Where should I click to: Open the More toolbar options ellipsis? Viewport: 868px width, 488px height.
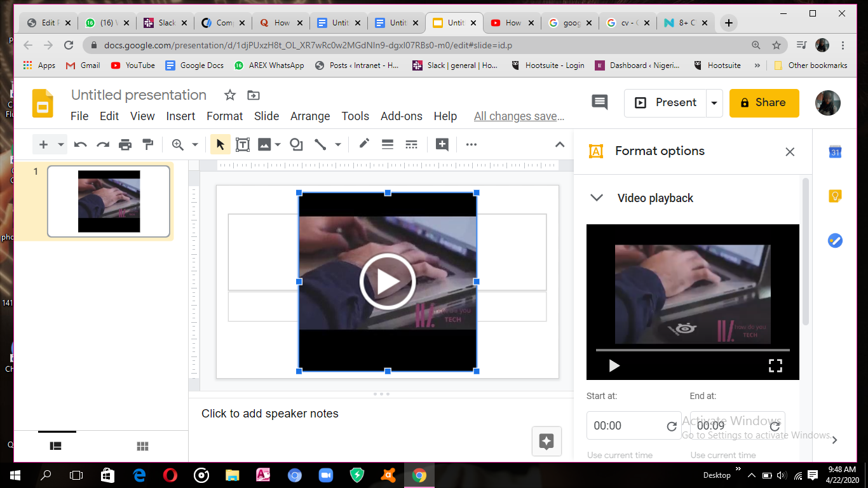[471, 145]
